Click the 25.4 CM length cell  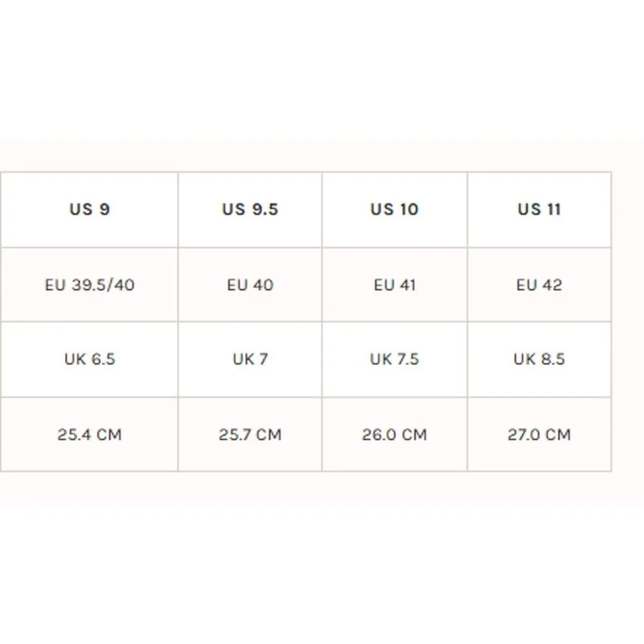point(90,434)
